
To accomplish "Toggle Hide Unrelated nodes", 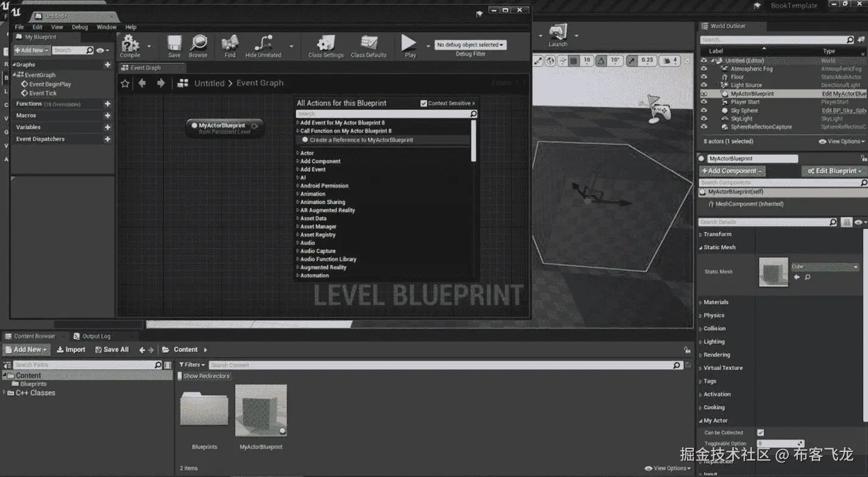I will (x=263, y=46).
